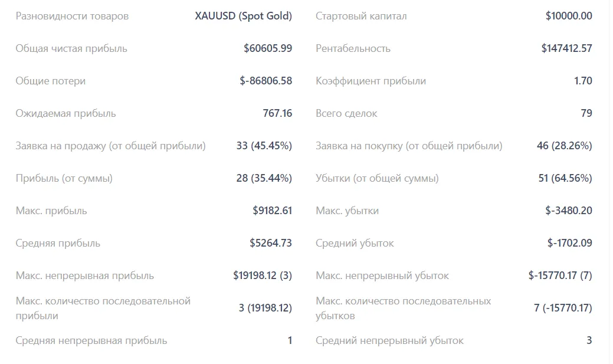Click the Макс. убытки $-3480.20 value
613x364 pixels.
(569, 211)
